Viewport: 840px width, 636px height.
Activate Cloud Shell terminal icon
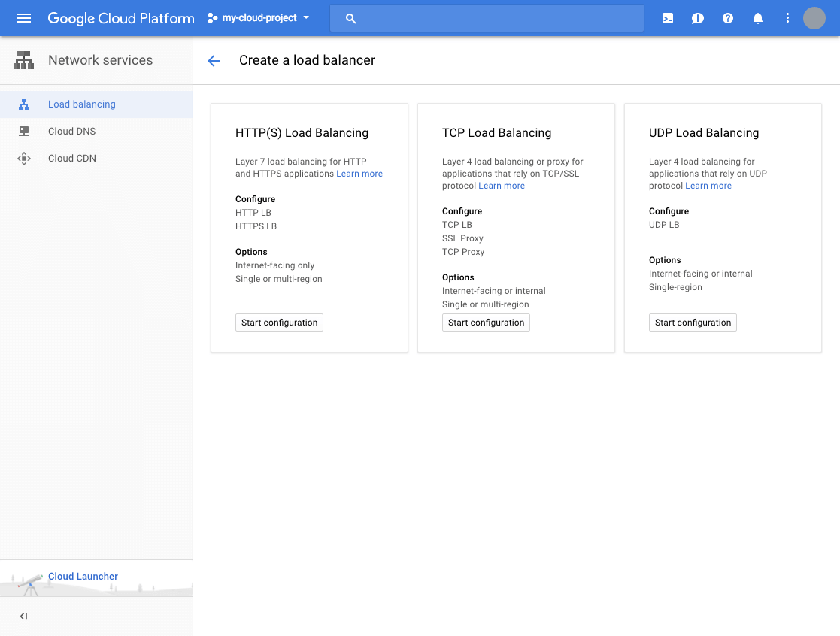(x=668, y=18)
